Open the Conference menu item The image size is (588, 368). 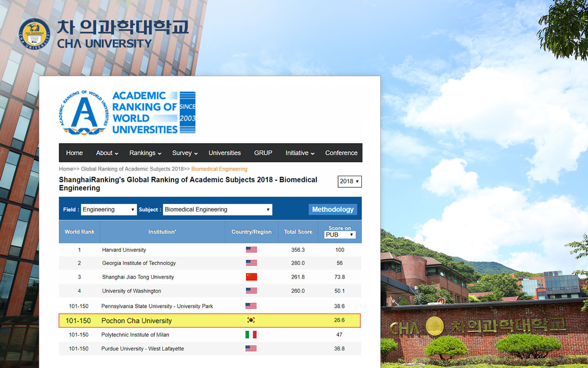pos(341,153)
